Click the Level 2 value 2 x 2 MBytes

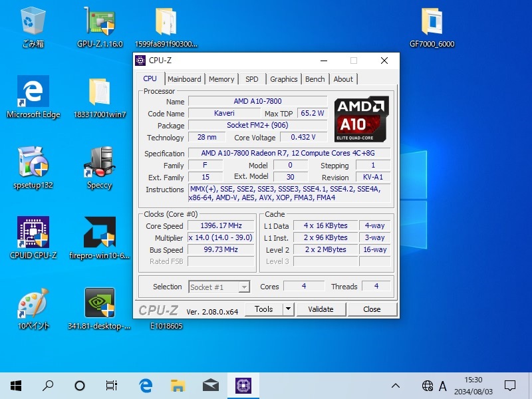tap(326, 249)
